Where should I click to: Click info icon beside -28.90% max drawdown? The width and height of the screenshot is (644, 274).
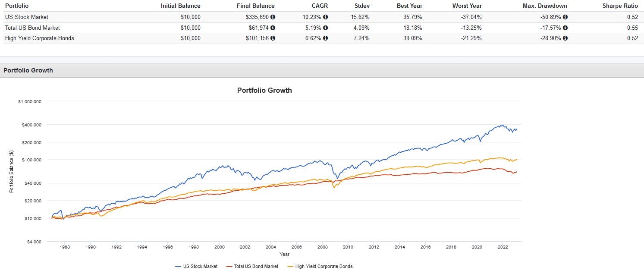[565, 38]
